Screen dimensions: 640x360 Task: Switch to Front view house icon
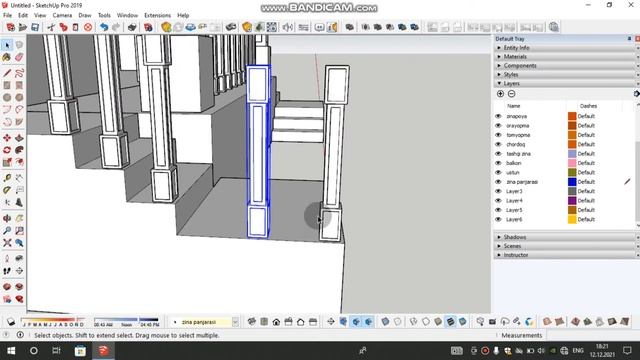click(x=276, y=322)
